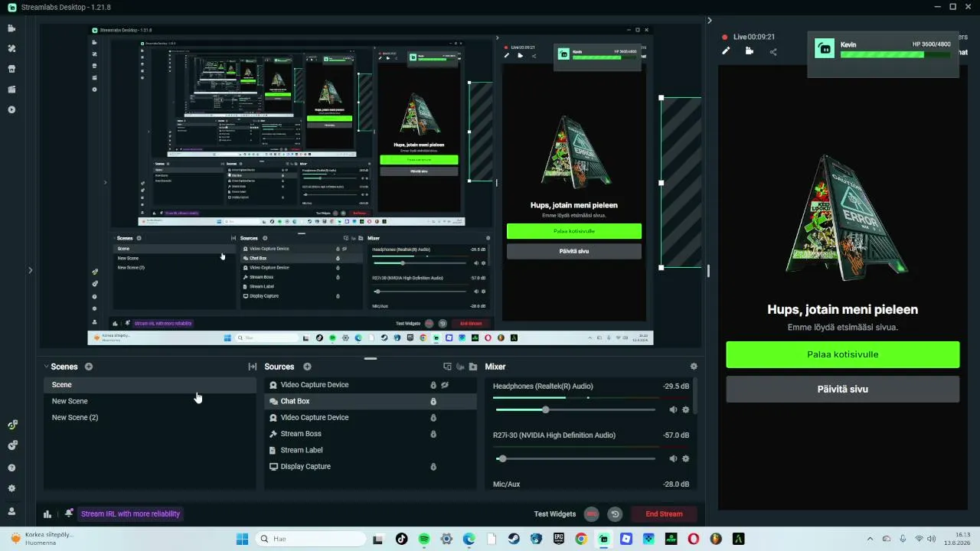This screenshot has height=551, width=980.
Task: Select the New Scene (2) item
Action: 150,418
